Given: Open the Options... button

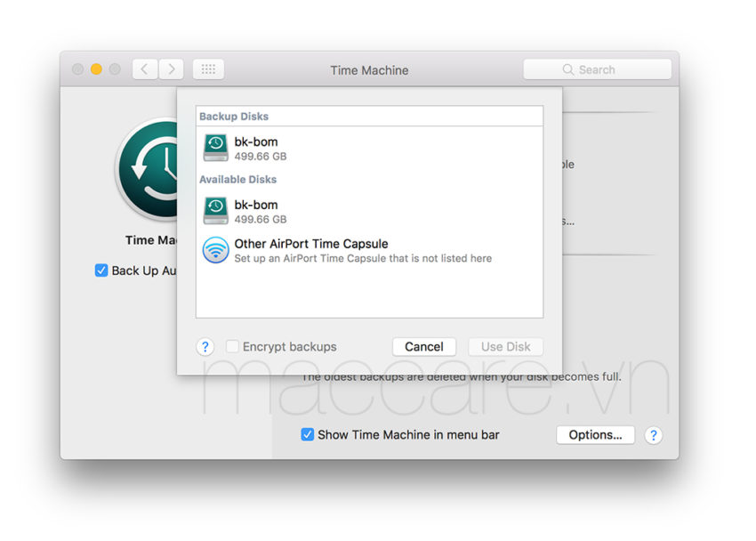Looking at the screenshot, I should coord(595,435).
